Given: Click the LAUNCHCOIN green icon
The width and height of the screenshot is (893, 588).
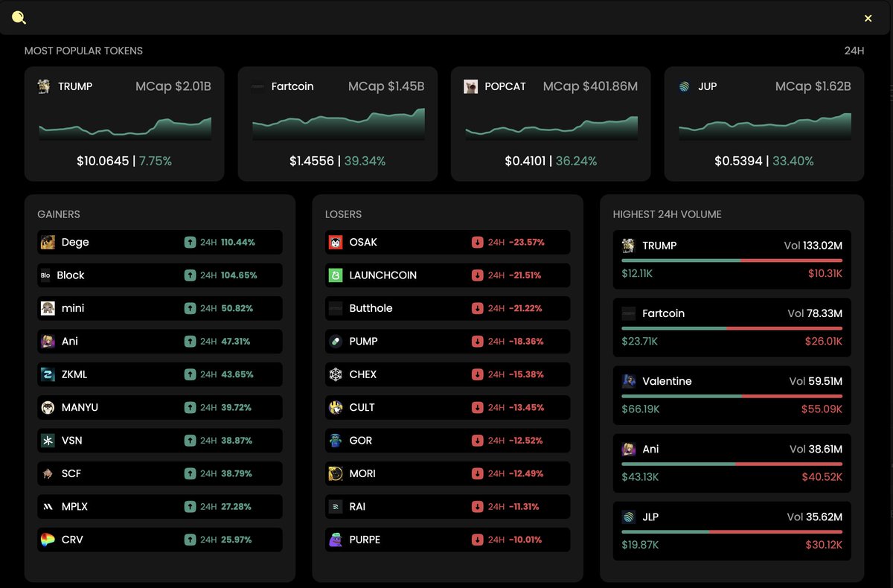Looking at the screenshot, I should (x=336, y=275).
